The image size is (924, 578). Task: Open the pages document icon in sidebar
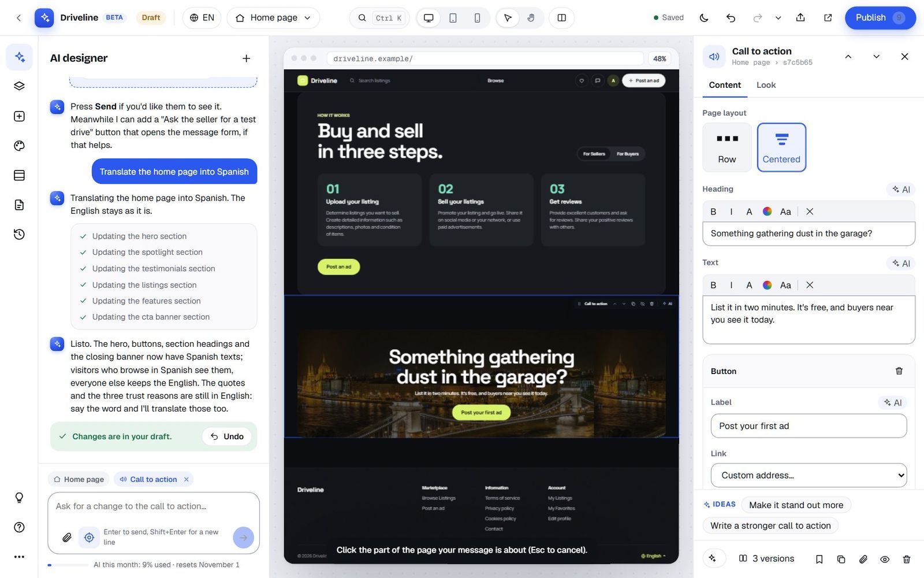[19, 205]
